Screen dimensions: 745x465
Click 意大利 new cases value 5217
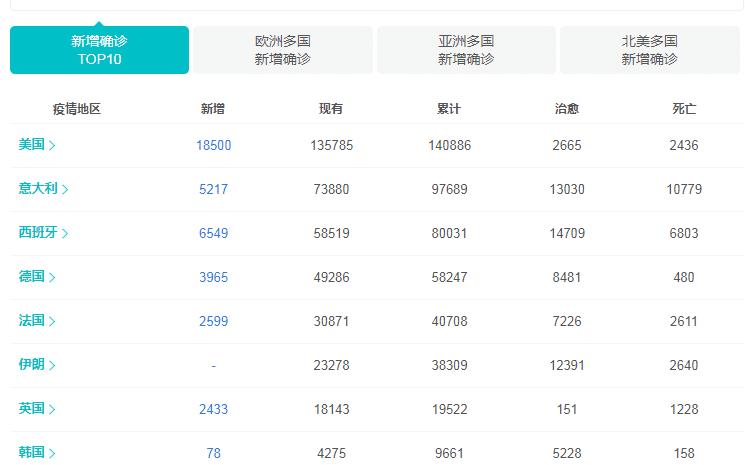213,190
